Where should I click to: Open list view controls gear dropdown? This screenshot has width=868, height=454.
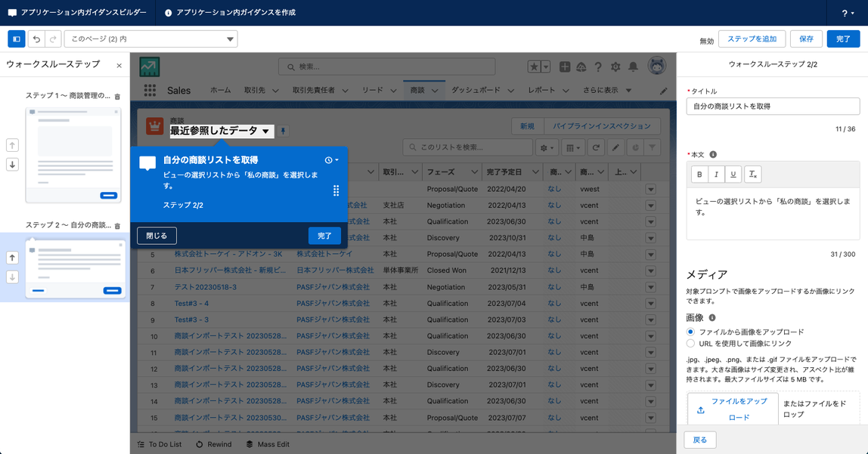pos(547,147)
